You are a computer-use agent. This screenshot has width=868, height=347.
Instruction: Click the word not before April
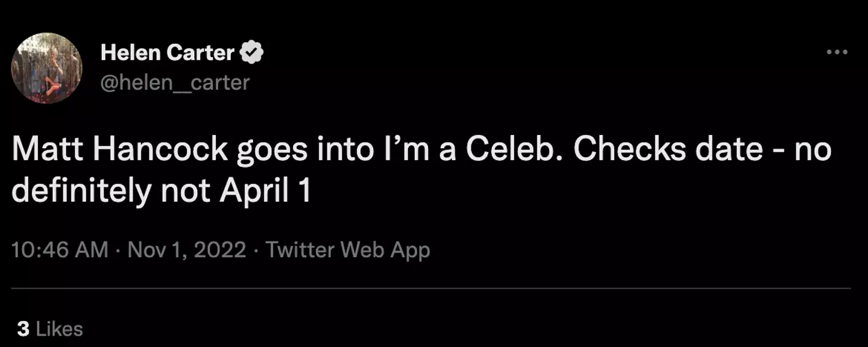coord(186,190)
